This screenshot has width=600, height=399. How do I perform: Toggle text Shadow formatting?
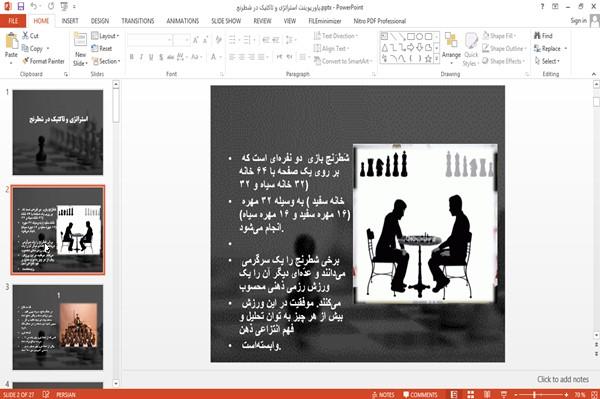(161, 57)
